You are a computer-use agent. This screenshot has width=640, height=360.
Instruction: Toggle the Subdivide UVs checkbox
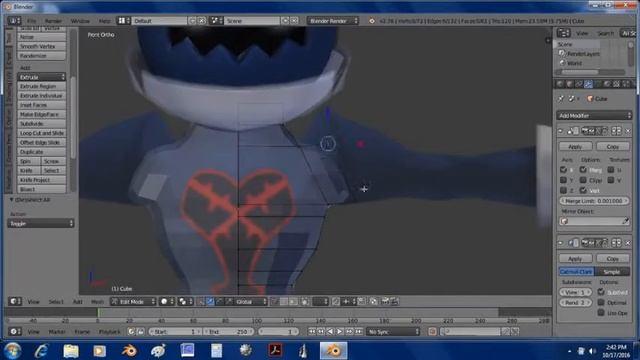601,292
